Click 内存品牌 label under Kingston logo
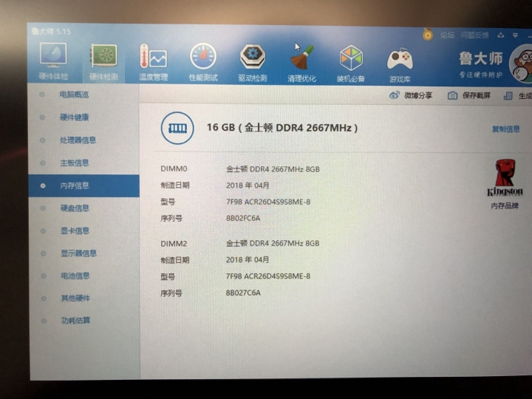This screenshot has width=532, height=399. 505,205
